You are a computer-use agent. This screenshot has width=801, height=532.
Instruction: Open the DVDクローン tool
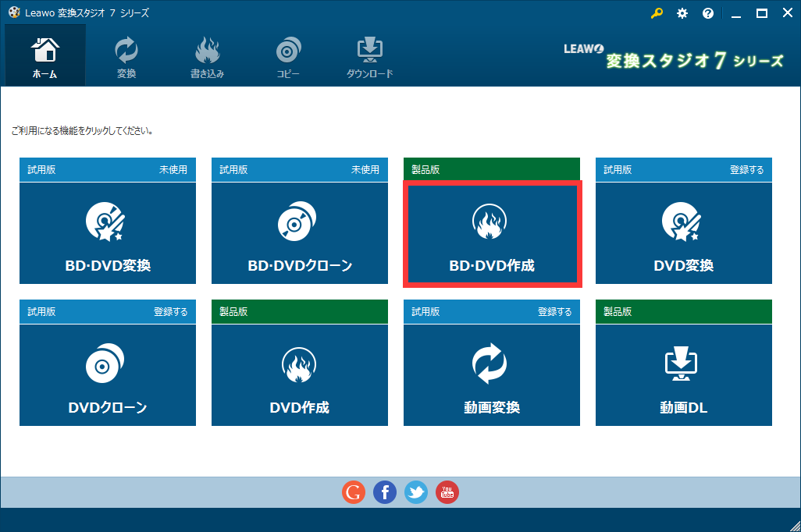coord(107,374)
